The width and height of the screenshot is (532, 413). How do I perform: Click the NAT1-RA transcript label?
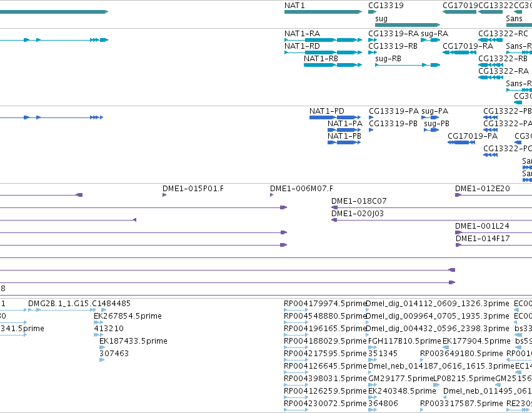tap(302, 34)
